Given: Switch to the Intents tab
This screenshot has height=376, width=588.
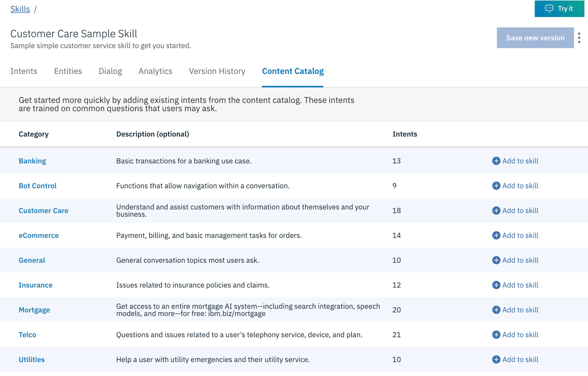Looking at the screenshot, I should (24, 71).
